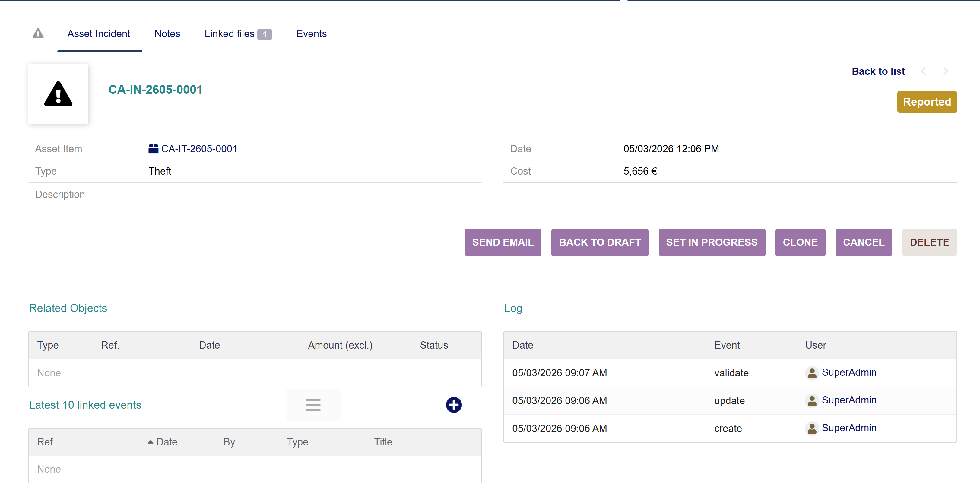Open SuperAdmin user in validate log row
This screenshot has width=980, height=500.
pyautogui.click(x=849, y=372)
